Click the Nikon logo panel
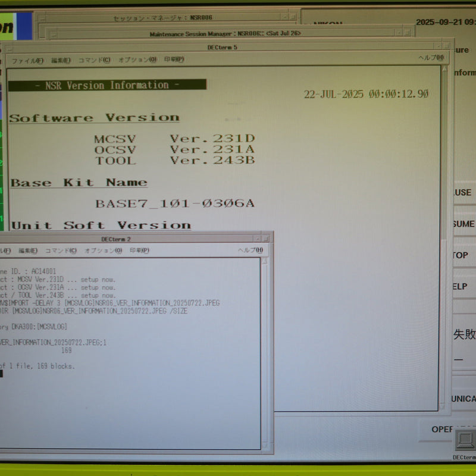 pos(15,26)
